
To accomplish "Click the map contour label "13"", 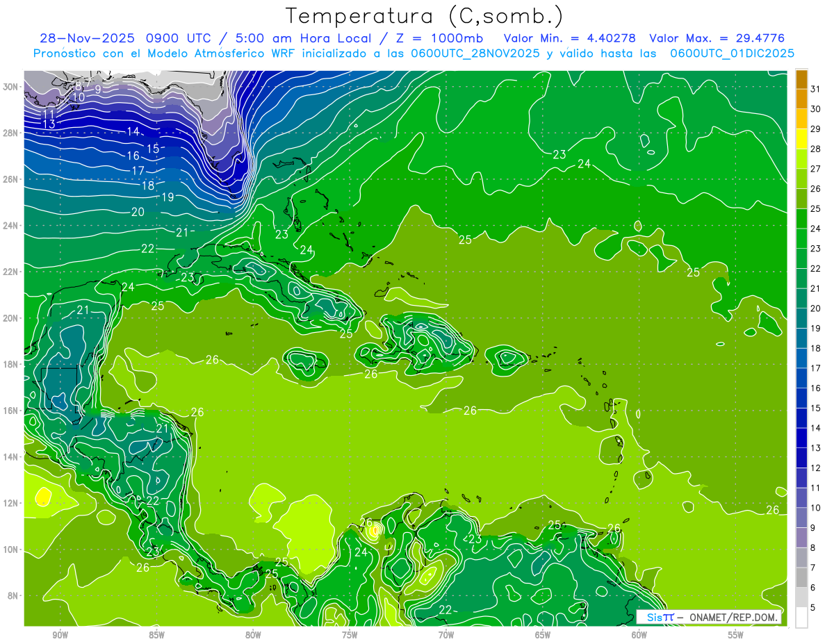I will 49,124.
